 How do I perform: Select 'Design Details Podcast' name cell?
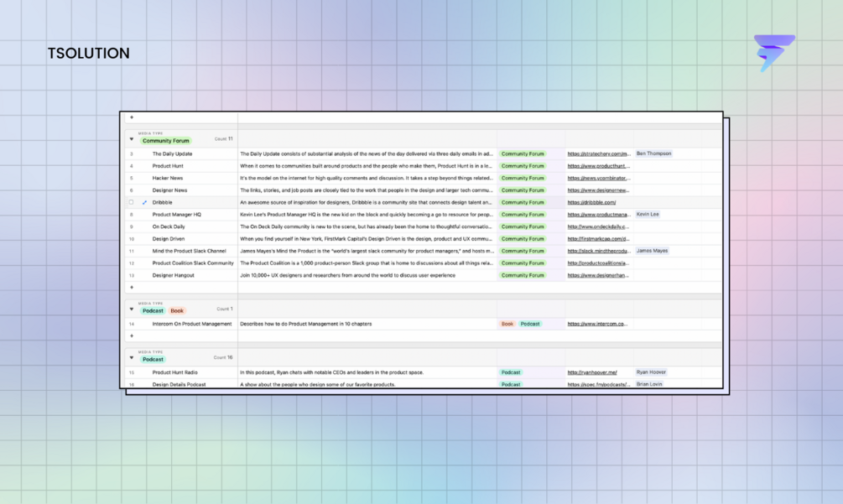point(179,385)
